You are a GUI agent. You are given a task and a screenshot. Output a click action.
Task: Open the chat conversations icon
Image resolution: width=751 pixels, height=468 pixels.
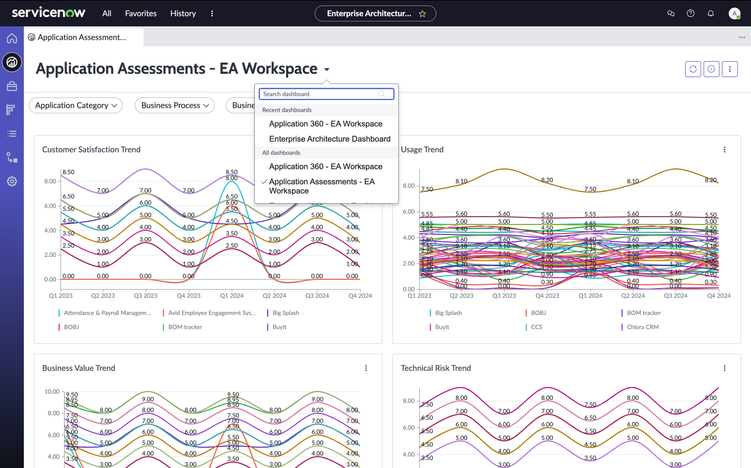pos(671,13)
